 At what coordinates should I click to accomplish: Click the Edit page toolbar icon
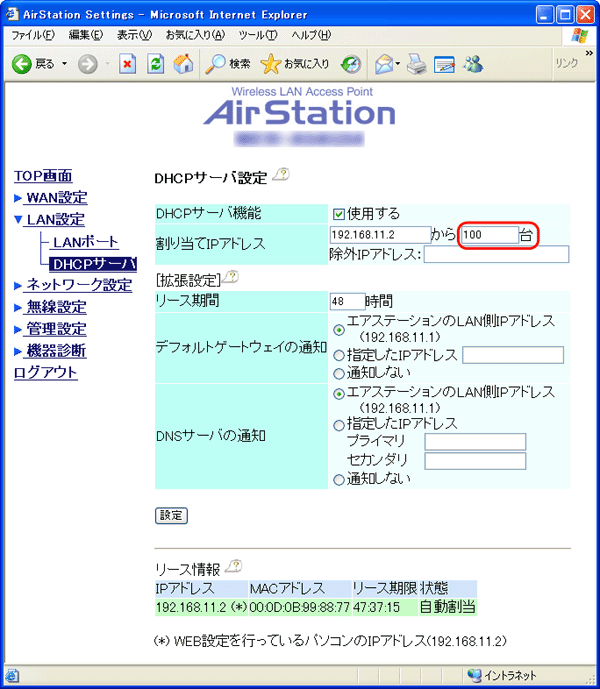click(444, 64)
